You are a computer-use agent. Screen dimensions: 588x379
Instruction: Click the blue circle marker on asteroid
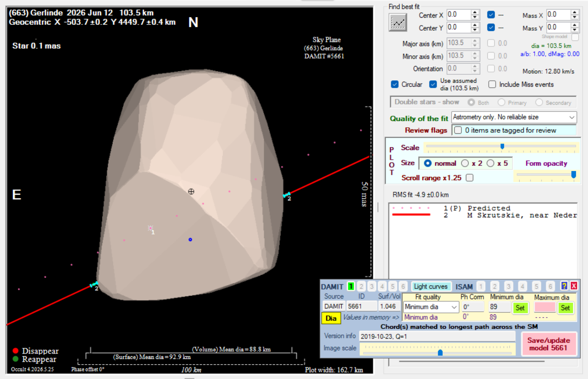click(190, 240)
